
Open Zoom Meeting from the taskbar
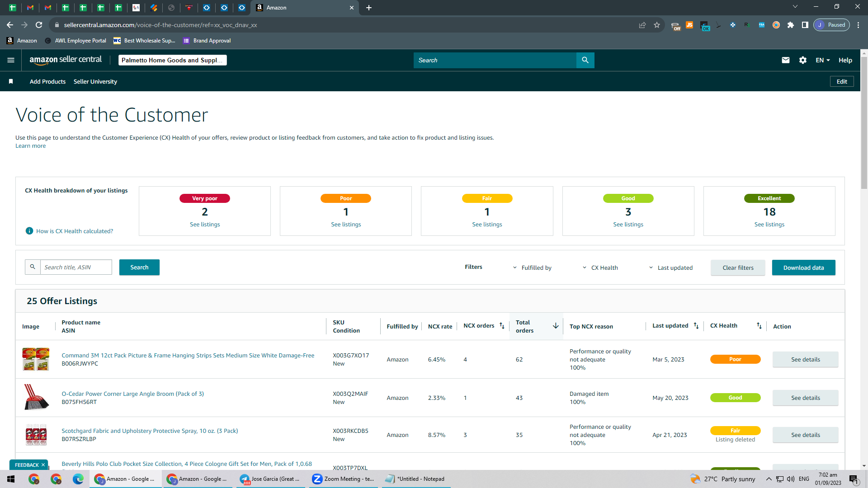[344, 479]
